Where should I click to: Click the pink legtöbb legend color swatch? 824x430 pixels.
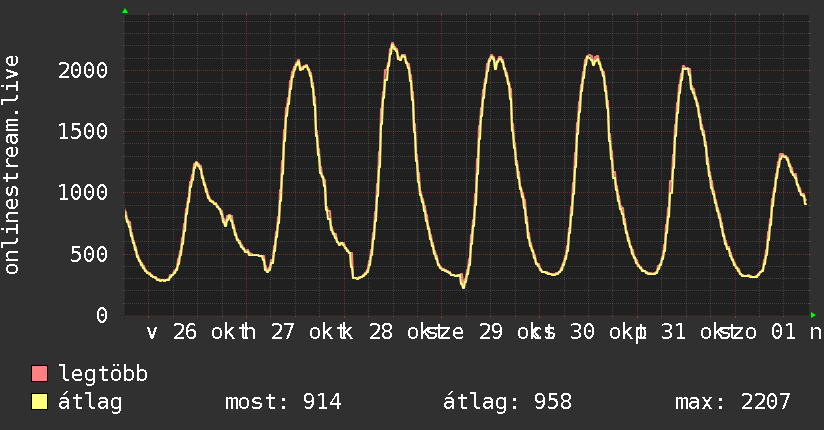click(x=39, y=373)
